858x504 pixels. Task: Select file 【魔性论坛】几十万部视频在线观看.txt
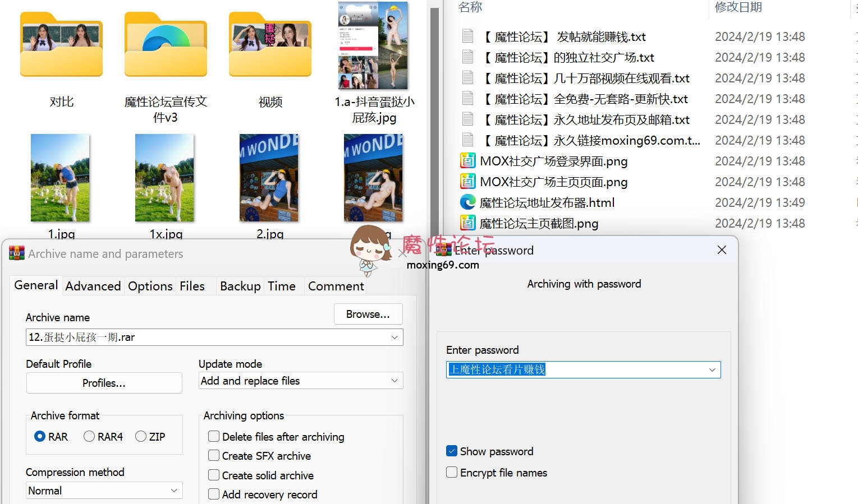click(586, 78)
